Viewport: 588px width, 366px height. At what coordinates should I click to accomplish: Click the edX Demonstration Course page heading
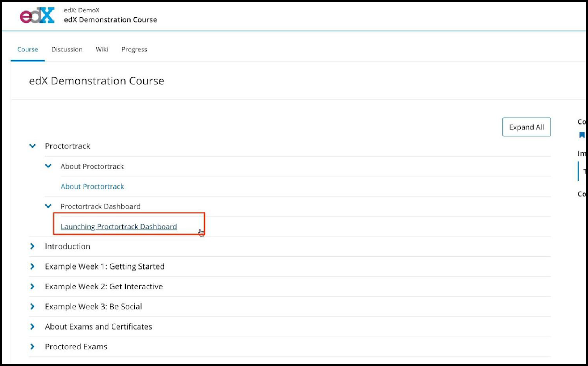click(x=97, y=81)
